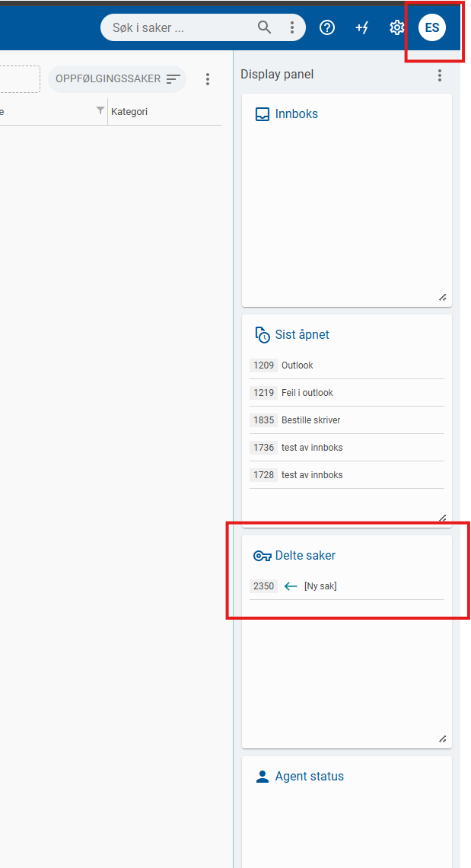
Task: Click the quick create plus-lightning icon
Action: click(x=362, y=28)
